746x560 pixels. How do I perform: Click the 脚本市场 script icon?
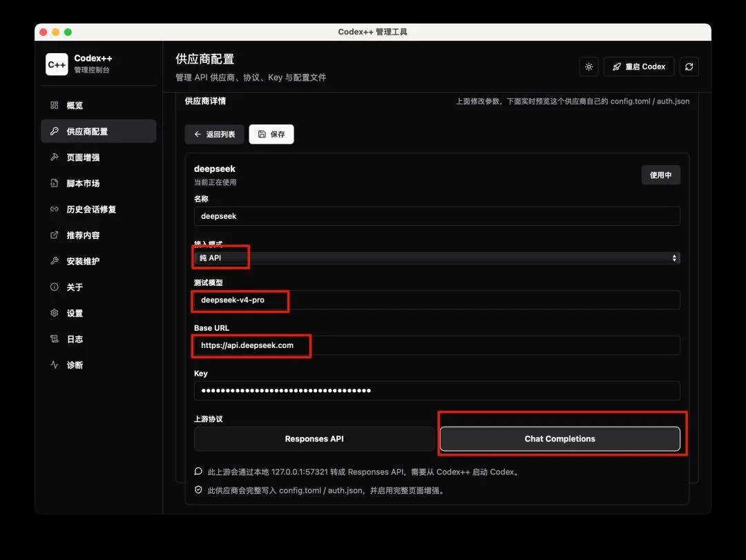pos(55,183)
